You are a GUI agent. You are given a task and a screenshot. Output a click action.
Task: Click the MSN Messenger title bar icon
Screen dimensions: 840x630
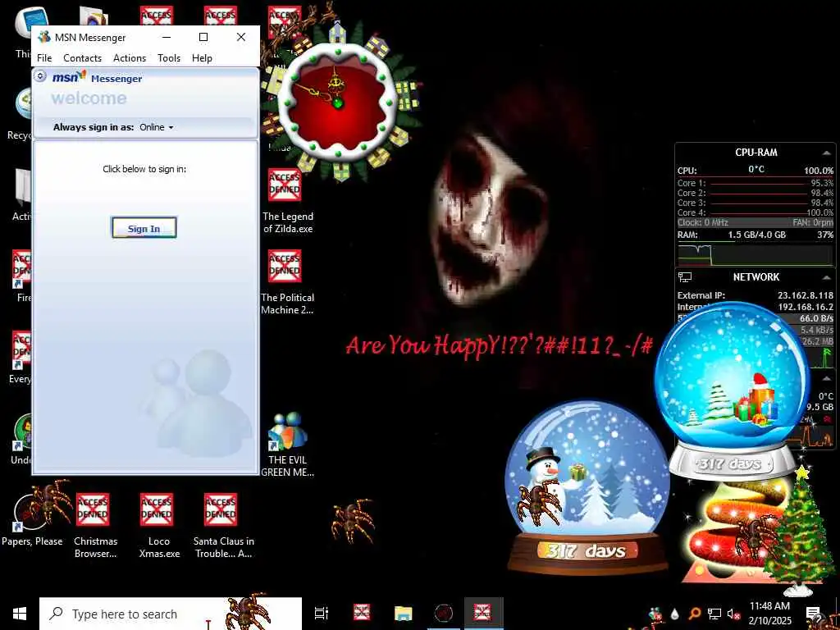point(44,37)
